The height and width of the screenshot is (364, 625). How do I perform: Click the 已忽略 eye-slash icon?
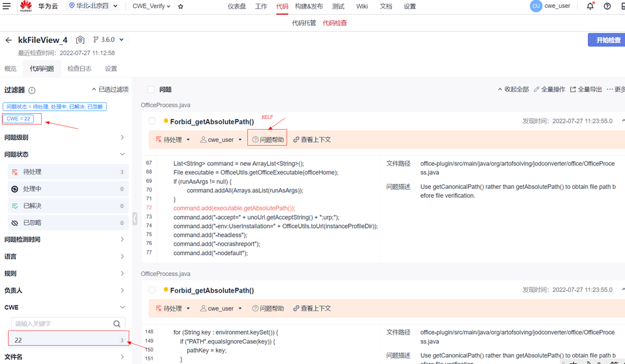click(x=15, y=223)
